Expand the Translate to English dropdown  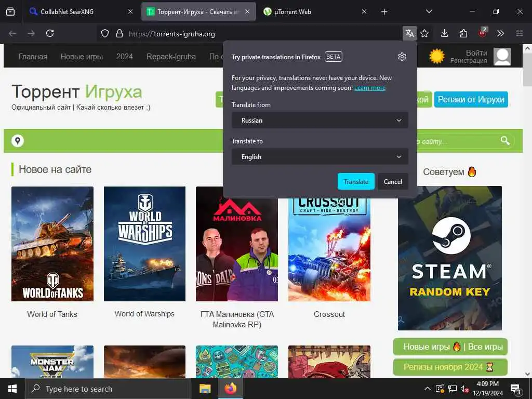(x=320, y=156)
